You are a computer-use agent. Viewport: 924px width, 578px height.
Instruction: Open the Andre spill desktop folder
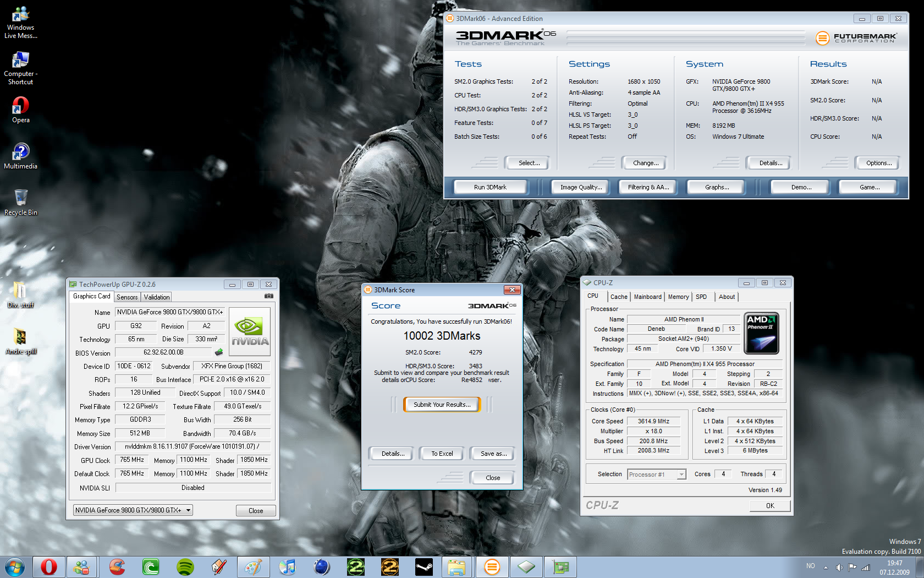(20, 341)
